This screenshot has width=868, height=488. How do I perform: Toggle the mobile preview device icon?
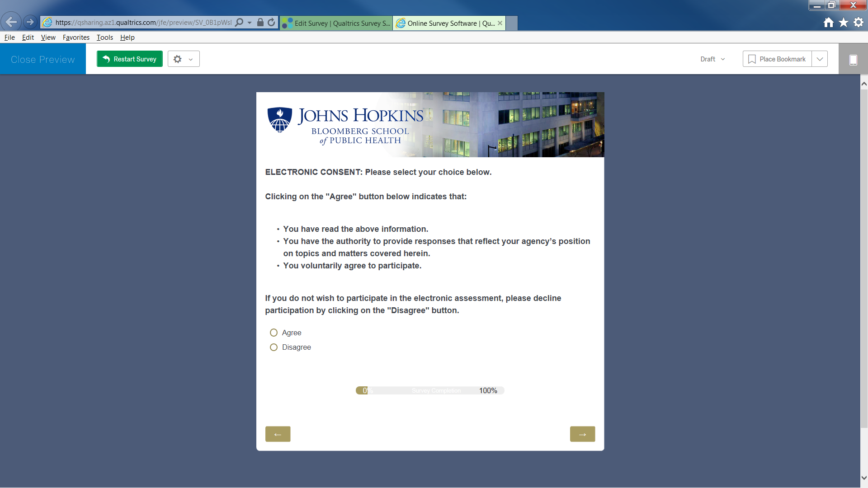point(853,60)
